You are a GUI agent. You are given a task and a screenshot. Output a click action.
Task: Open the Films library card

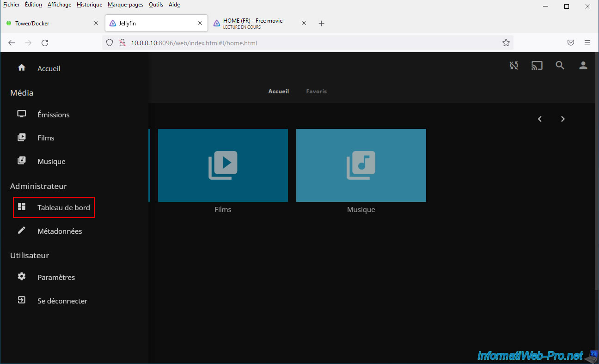point(223,165)
